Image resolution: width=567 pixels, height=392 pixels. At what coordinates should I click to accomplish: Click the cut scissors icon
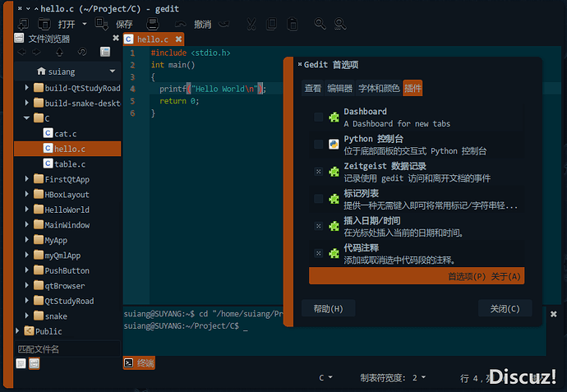pyautogui.click(x=251, y=24)
